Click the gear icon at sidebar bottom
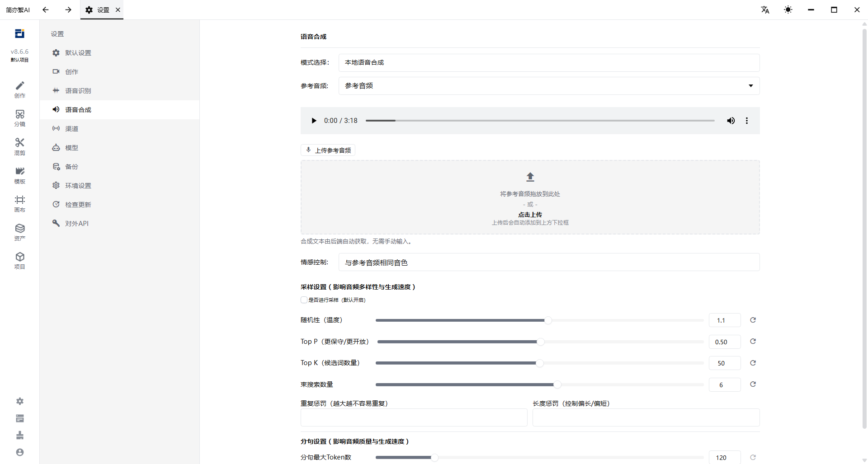This screenshot has width=868, height=464. [x=19, y=401]
